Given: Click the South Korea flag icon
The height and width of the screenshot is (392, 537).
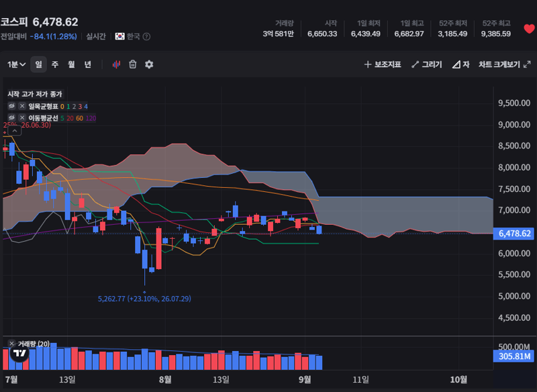Looking at the screenshot, I should [119, 36].
